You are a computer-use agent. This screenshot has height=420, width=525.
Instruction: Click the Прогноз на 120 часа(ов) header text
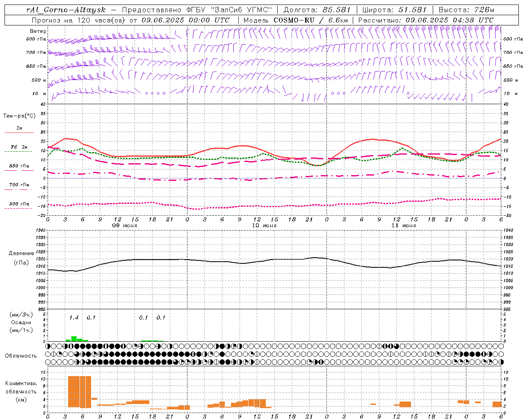(79, 20)
